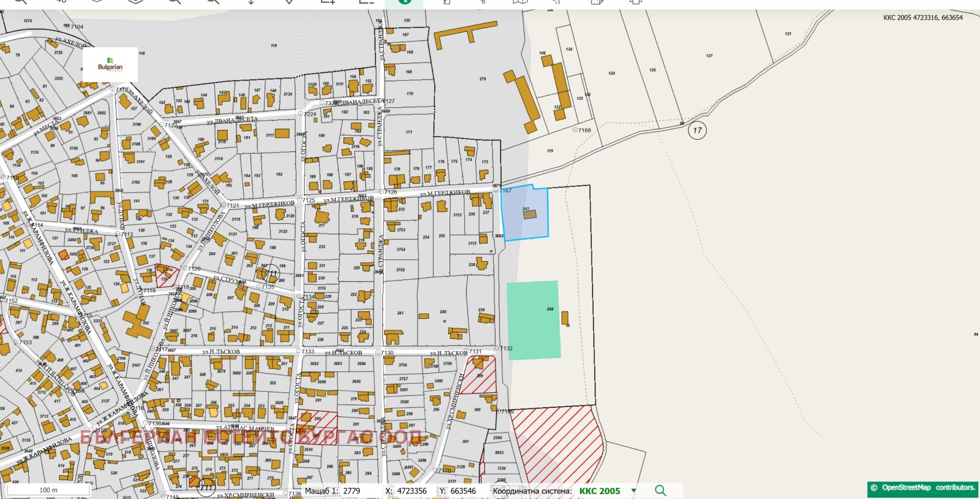Click the leftmost magnifier icon in top toolbar
This screenshot has height=499, width=980.
pos(20,2)
